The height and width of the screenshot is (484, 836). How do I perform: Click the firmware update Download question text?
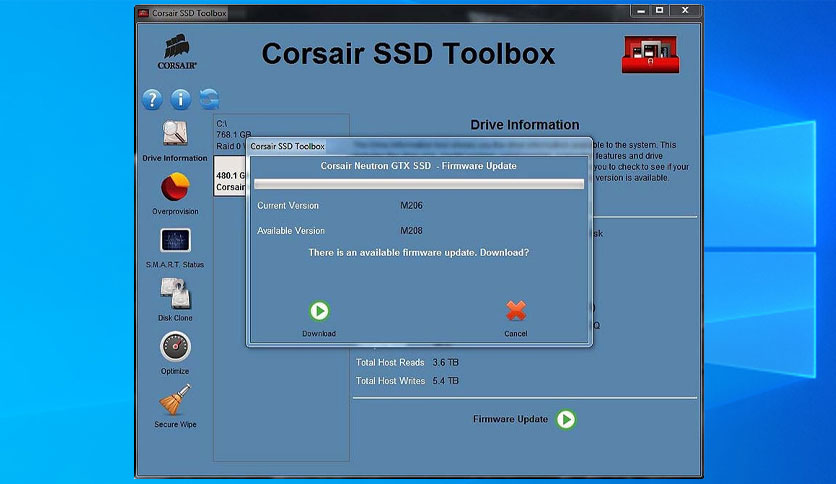click(x=419, y=253)
